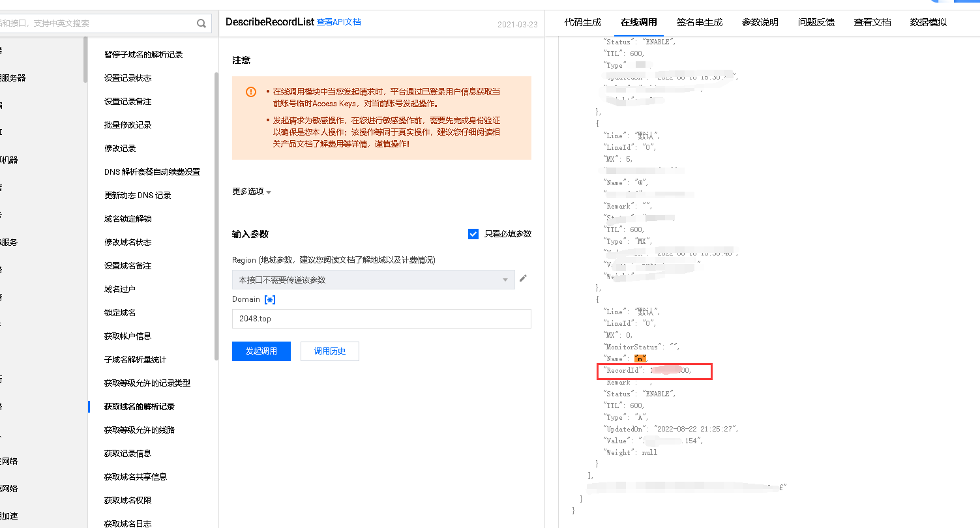The height and width of the screenshot is (528, 980).
Task: Click the "Weight": null line
Action: (x=631, y=452)
